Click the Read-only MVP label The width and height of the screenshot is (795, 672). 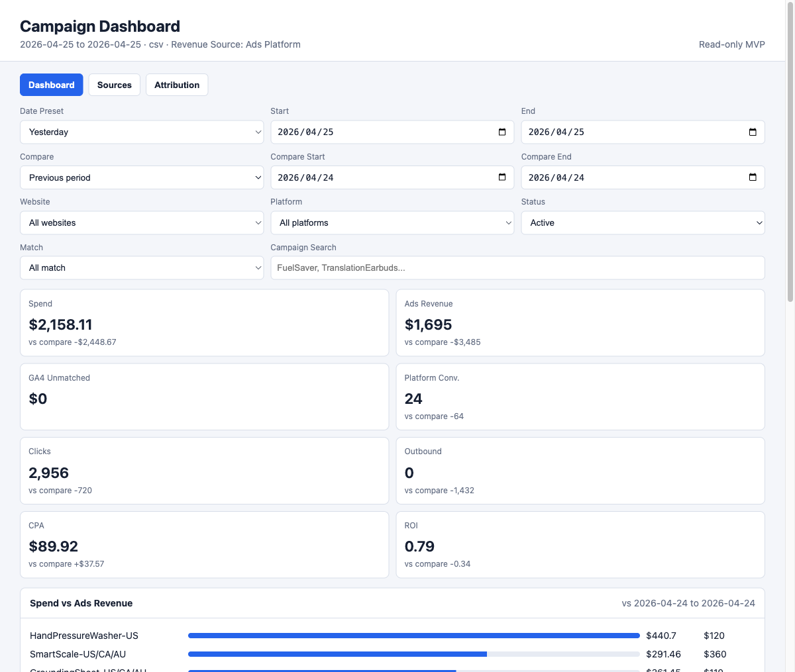click(x=732, y=44)
